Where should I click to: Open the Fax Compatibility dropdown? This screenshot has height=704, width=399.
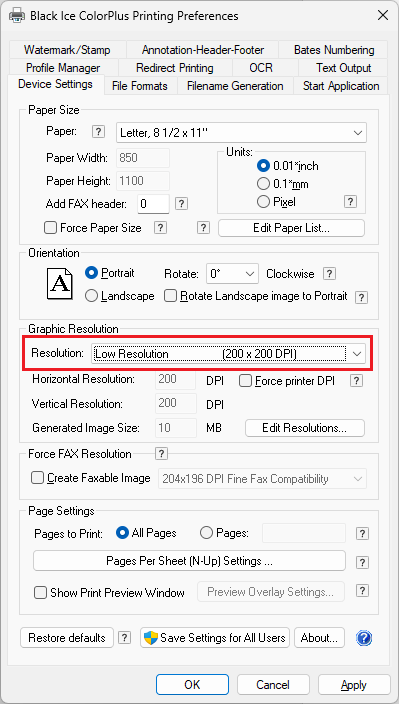click(x=263, y=479)
